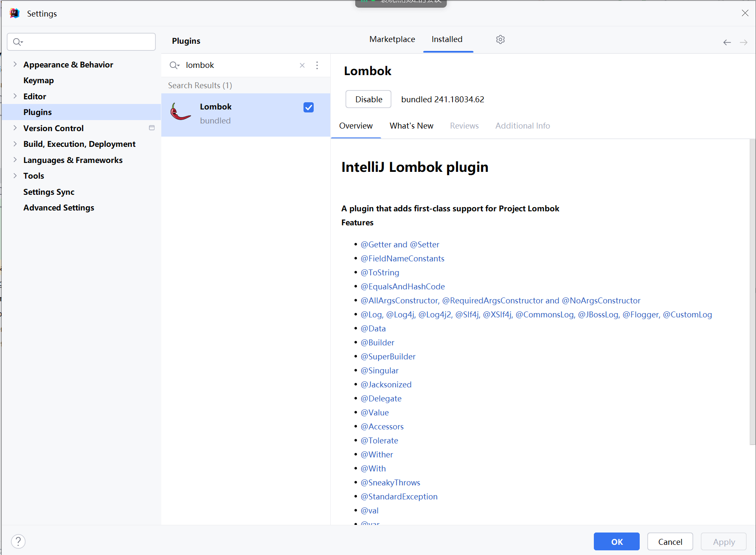Image resolution: width=756 pixels, height=555 pixels.
Task: Clear the lombok plugin search text
Action: tap(302, 65)
